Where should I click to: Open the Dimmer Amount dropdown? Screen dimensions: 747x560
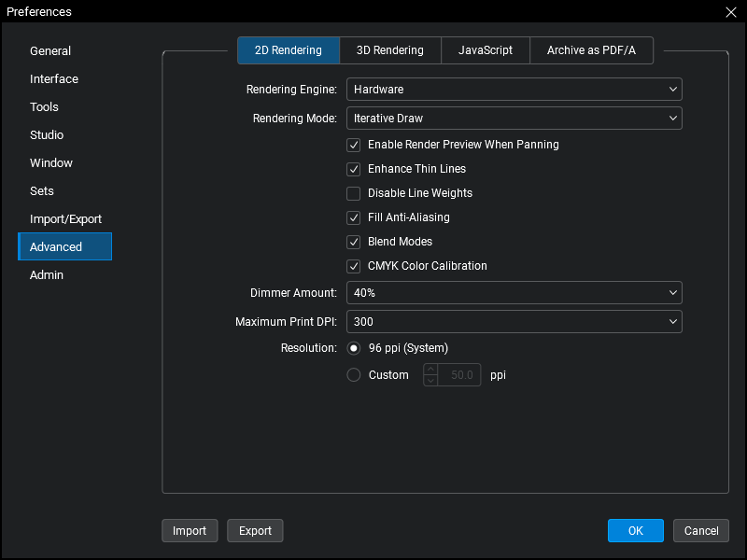click(514, 293)
